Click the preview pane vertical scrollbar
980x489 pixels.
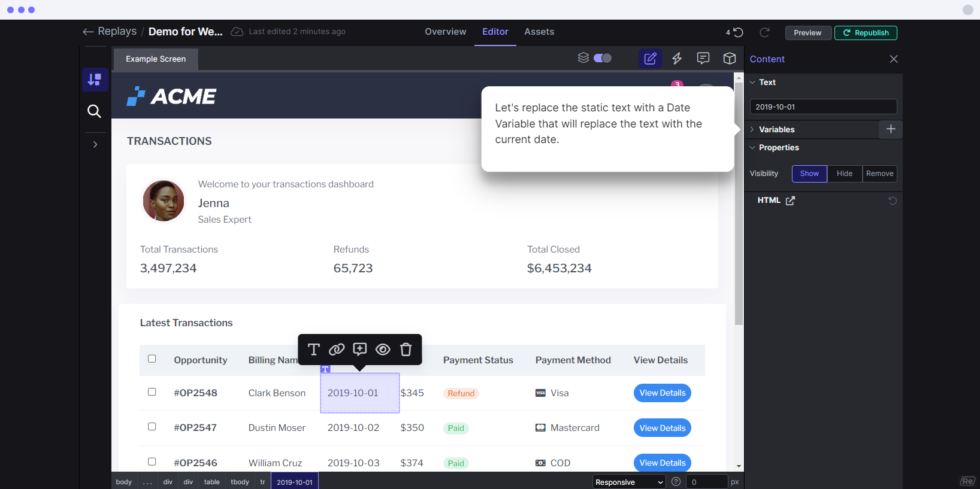[x=739, y=204]
